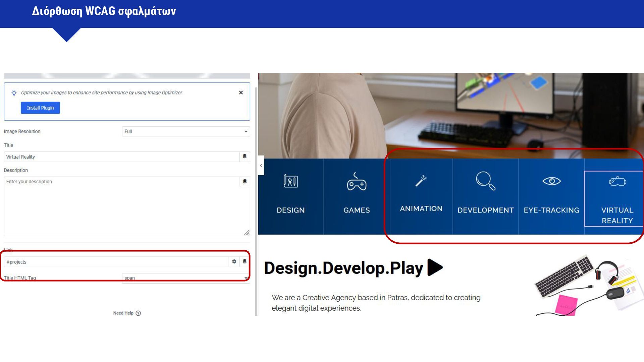
Task: Click the Eye-Tracking eye icon
Action: (x=551, y=181)
